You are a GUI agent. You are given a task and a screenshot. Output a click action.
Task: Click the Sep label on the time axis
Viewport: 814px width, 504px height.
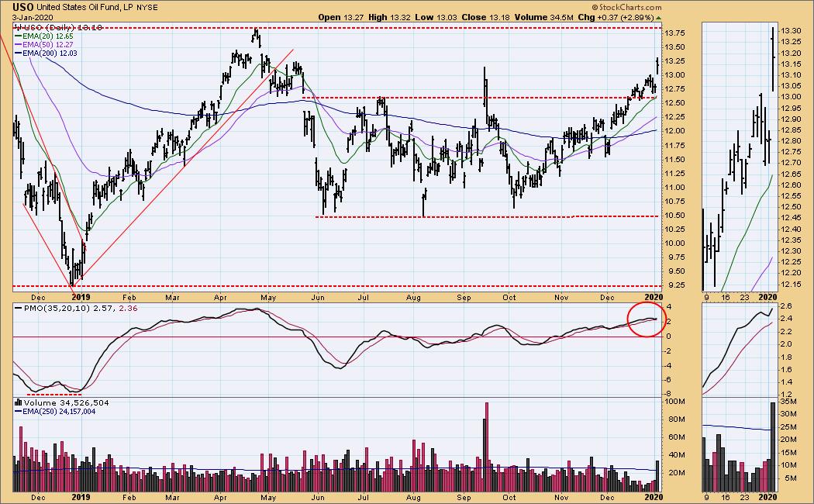464,297
